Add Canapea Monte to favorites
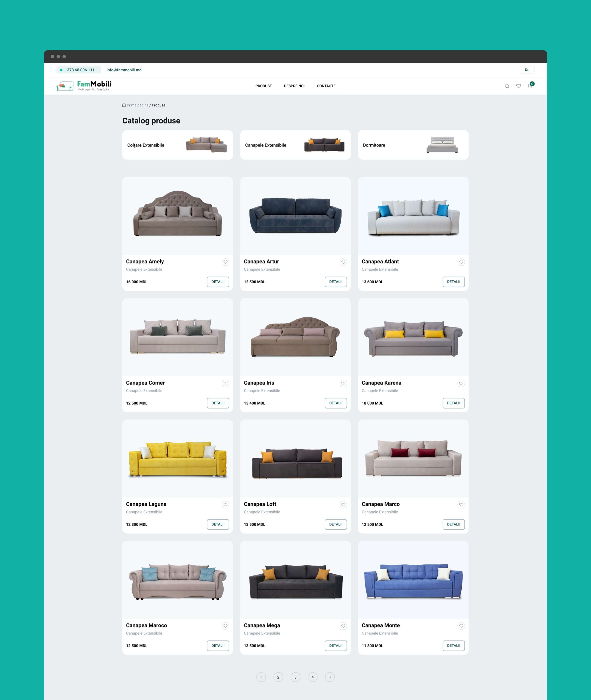The height and width of the screenshot is (700, 591). (461, 626)
